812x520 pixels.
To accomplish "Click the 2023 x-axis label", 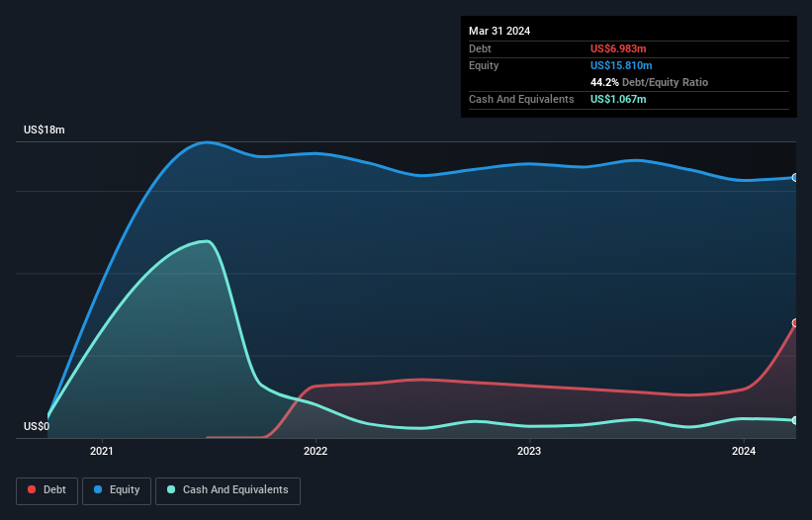I will click(529, 451).
